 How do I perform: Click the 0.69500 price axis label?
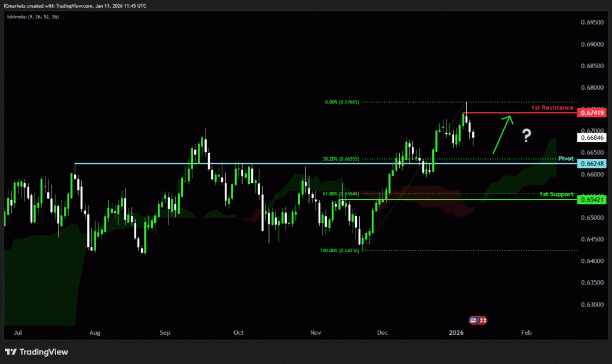point(592,22)
